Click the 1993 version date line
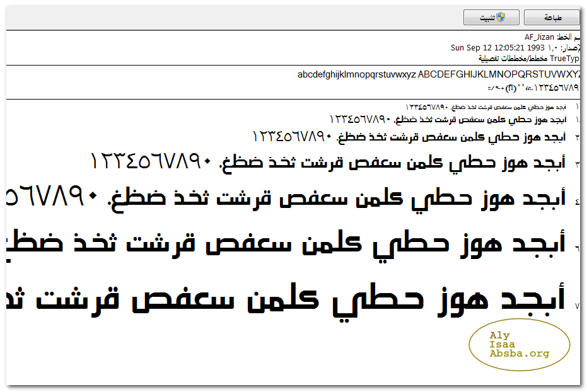The width and height of the screenshot is (587, 392). click(x=504, y=47)
